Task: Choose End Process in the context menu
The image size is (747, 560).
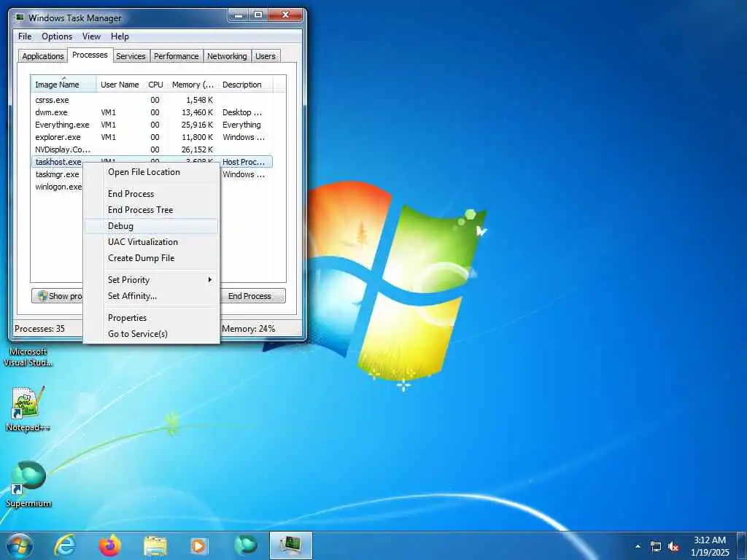Action: tap(152, 194)
